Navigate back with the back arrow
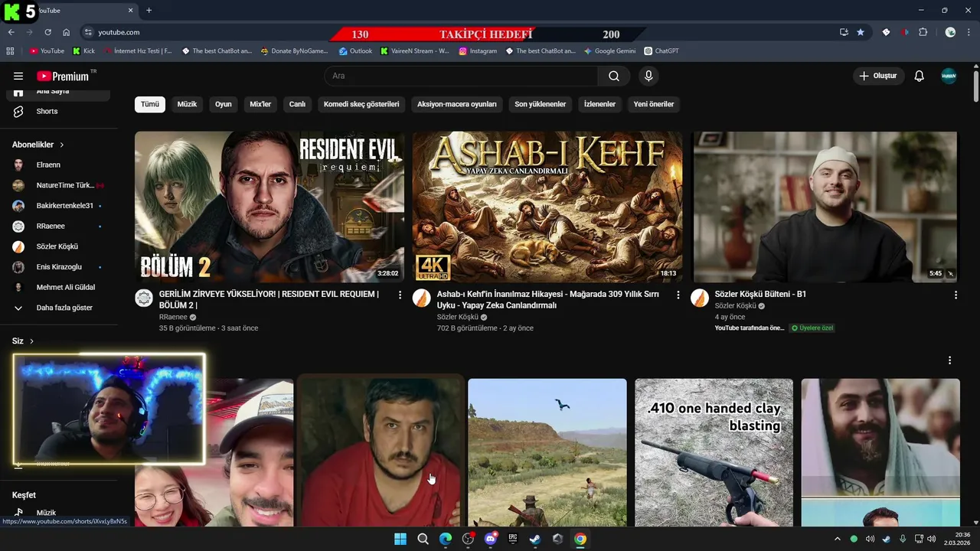 11,32
